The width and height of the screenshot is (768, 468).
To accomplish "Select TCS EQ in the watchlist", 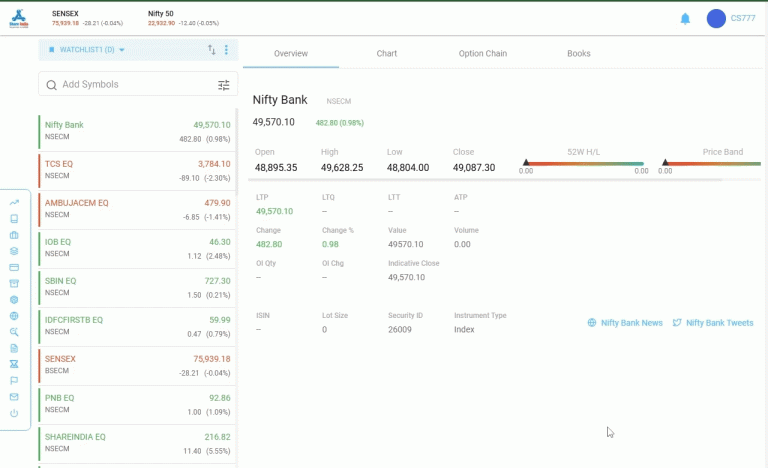I will click(137, 171).
